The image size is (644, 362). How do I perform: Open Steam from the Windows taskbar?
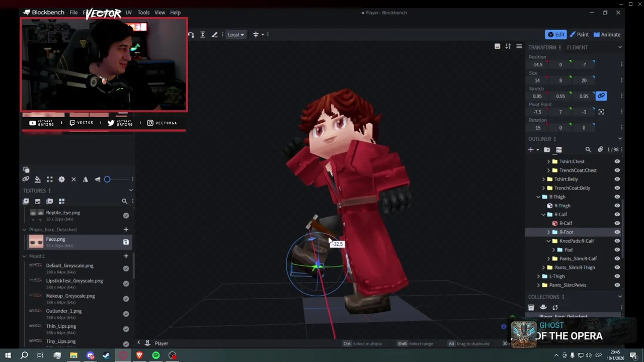pos(107,355)
